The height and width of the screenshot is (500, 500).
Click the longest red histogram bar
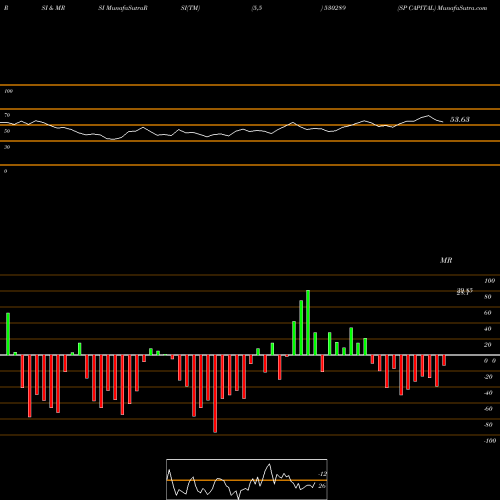coord(215,394)
